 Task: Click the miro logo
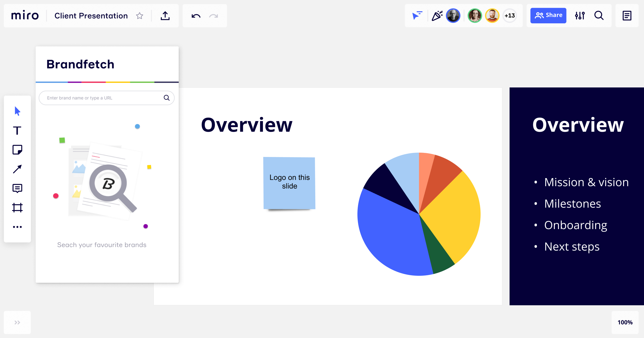pyautogui.click(x=25, y=16)
